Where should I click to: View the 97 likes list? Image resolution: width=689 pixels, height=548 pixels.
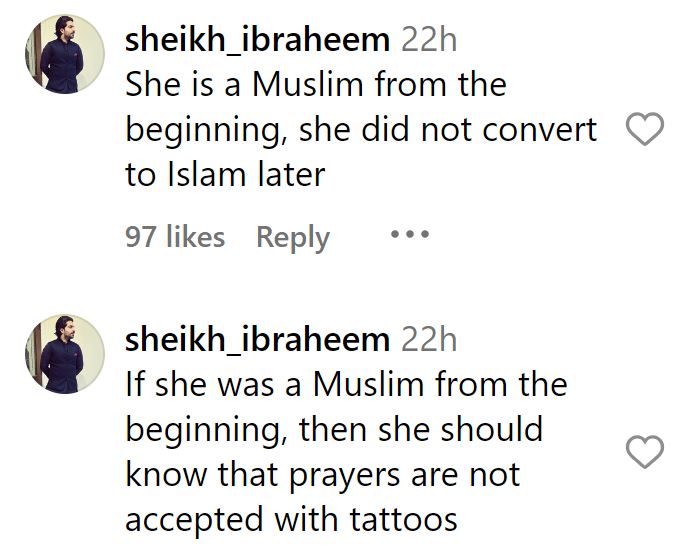point(175,236)
